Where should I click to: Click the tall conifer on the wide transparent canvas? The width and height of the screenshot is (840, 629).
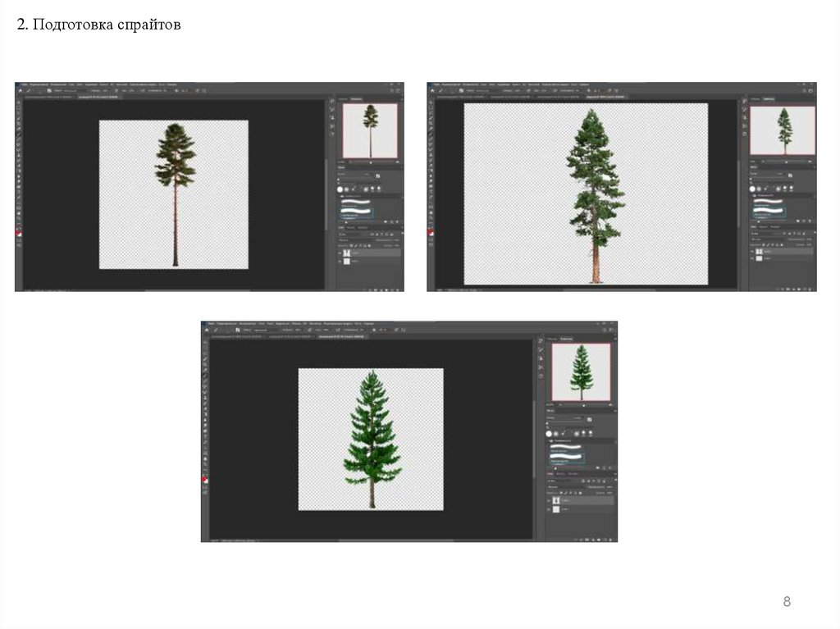[595, 195]
